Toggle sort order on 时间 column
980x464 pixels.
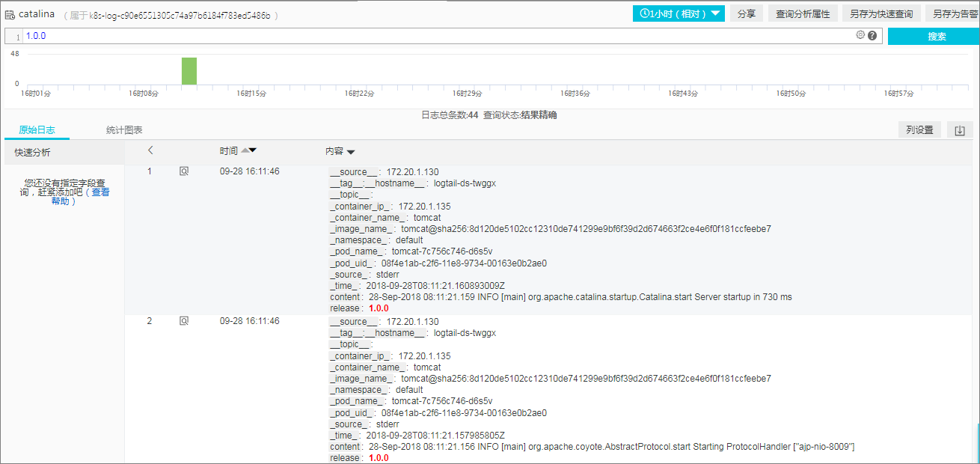248,151
